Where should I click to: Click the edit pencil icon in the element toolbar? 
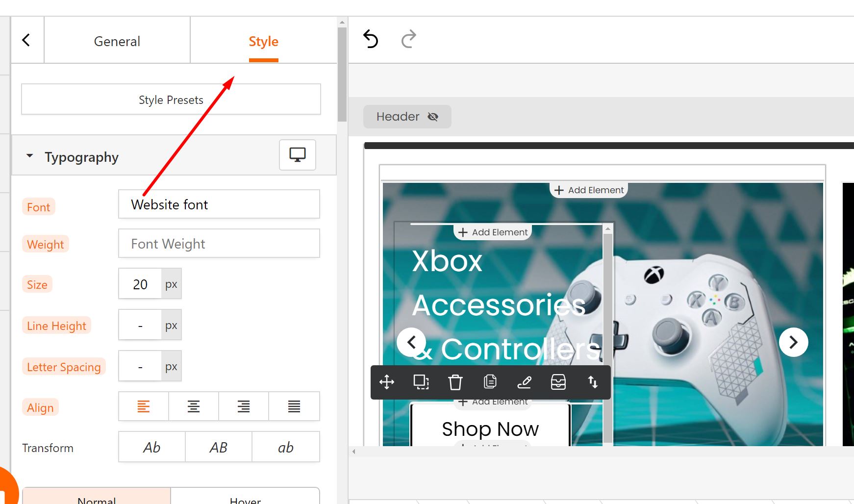click(x=524, y=382)
